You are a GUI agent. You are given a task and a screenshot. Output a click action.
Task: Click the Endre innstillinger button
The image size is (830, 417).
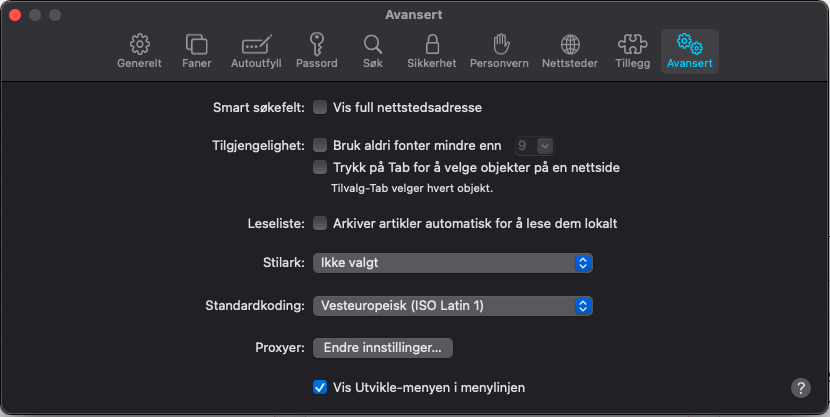[x=383, y=348]
